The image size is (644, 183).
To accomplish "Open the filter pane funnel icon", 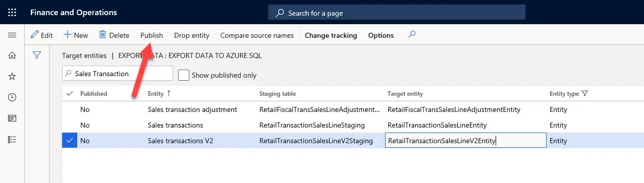I will pos(37,55).
